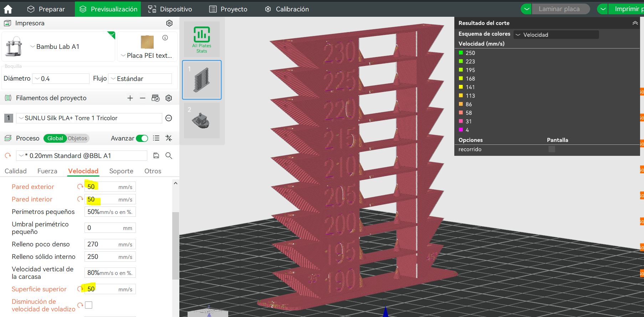The width and height of the screenshot is (644, 317).
Task: Select plate 2 thumbnail with boat
Action: click(x=202, y=121)
